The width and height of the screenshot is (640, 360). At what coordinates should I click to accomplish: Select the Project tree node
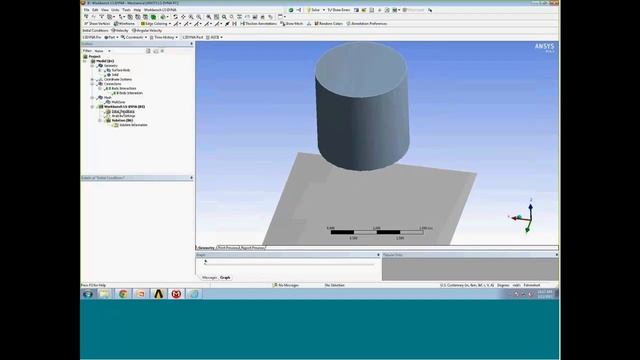coord(95,56)
